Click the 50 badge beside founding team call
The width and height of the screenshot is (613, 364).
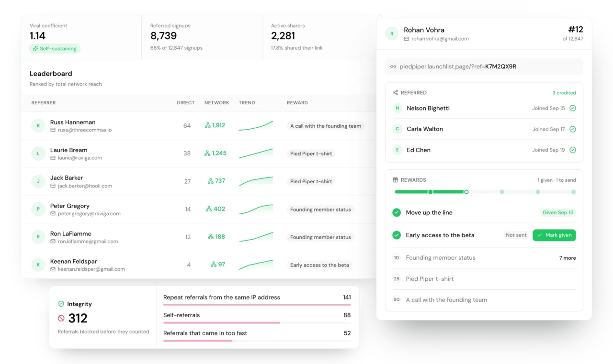click(x=397, y=300)
